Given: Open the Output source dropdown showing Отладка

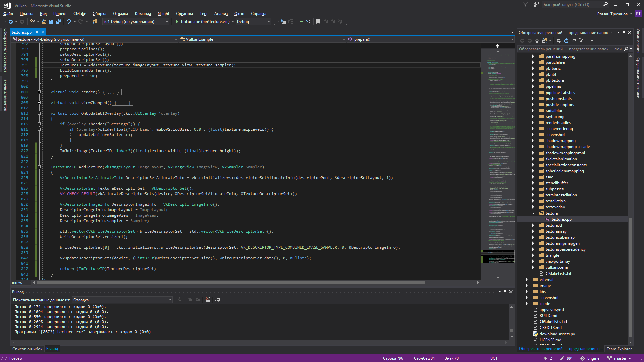Looking at the screenshot, I should point(122,300).
